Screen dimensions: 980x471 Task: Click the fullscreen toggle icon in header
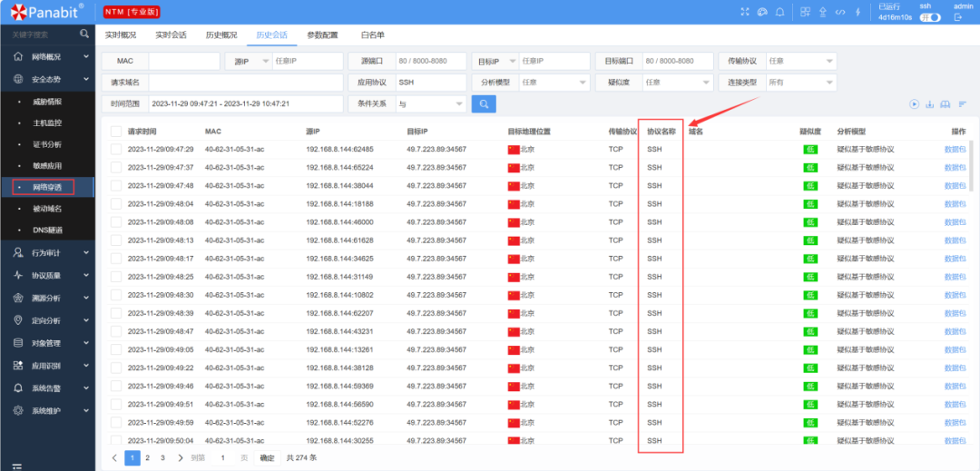coord(744,12)
